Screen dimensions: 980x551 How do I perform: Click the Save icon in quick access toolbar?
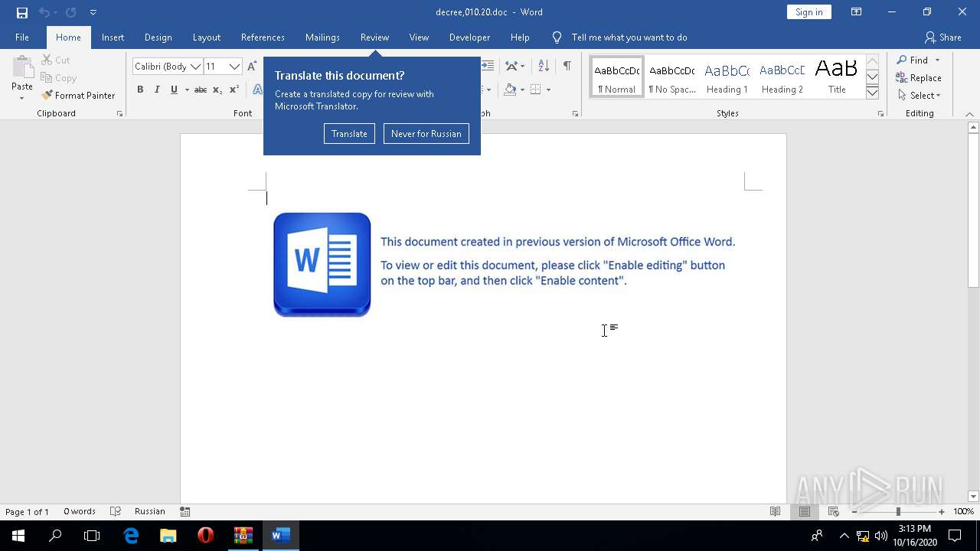[x=22, y=12]
